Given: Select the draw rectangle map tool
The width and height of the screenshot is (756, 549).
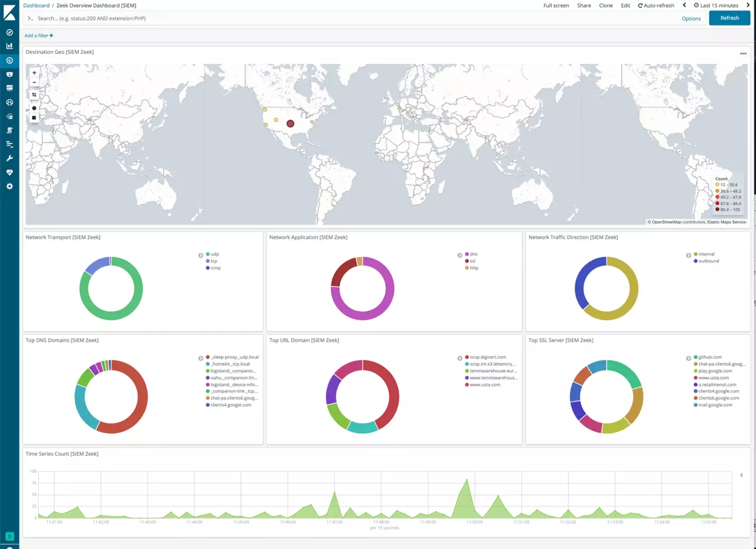Looking at the screenshot, I should point(34,118).
